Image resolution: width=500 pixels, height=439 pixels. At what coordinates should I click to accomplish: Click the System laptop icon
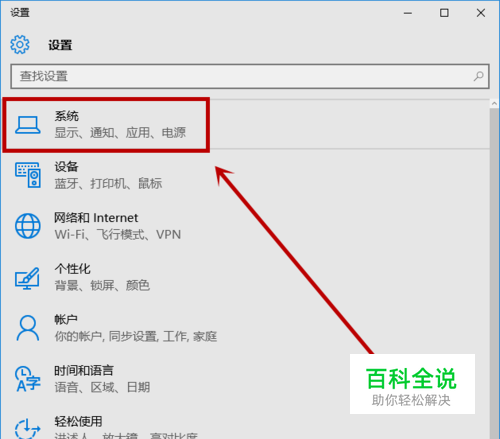click(x=28, y=125)
